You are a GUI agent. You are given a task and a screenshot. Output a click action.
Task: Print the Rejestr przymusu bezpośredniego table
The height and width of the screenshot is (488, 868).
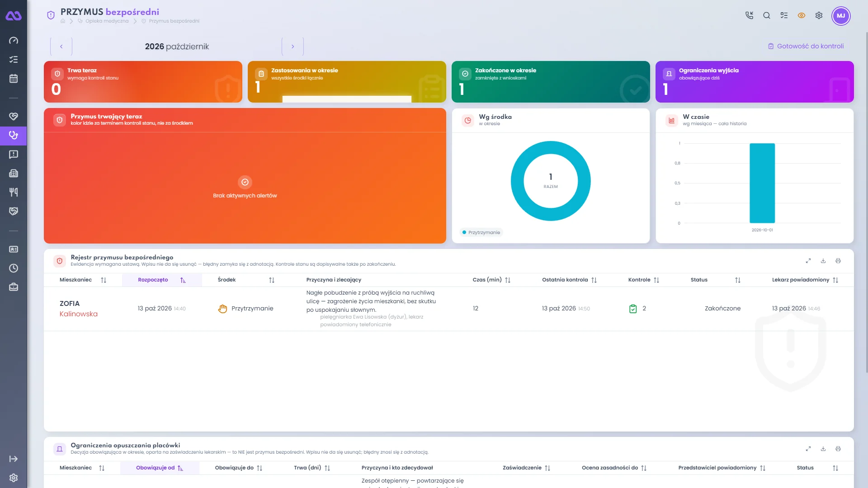click(x=838, y=261)
